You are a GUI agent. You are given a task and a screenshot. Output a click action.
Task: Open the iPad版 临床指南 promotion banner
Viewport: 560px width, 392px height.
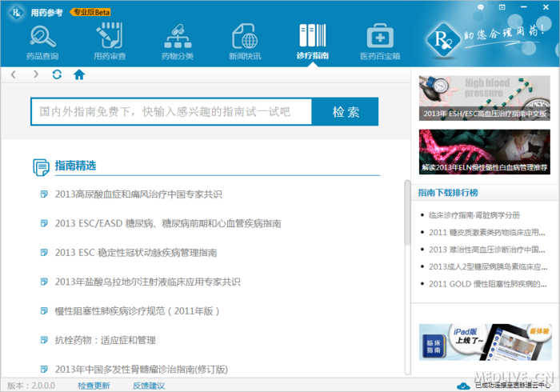tap(485, 342)
